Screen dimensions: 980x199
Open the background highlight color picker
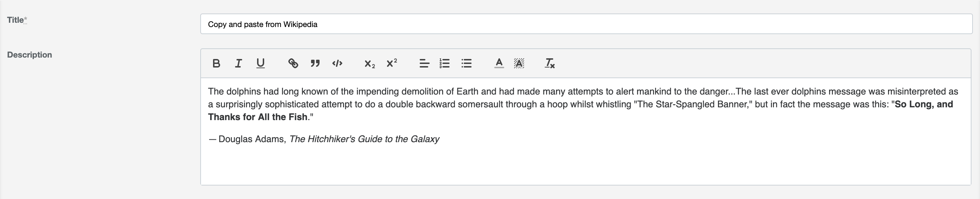519,63
